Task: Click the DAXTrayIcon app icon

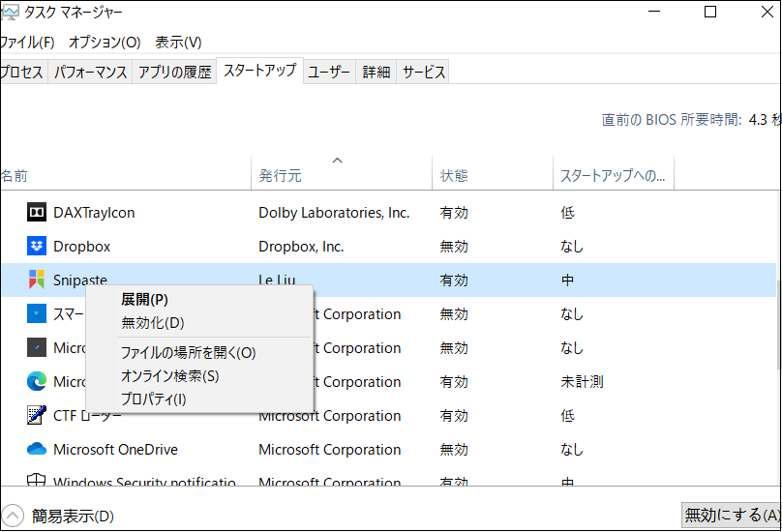Action: click(x=37, y=213)
